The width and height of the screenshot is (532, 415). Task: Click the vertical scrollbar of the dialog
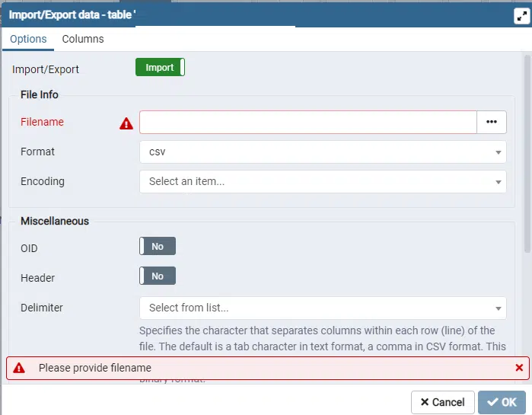[527, 152]
